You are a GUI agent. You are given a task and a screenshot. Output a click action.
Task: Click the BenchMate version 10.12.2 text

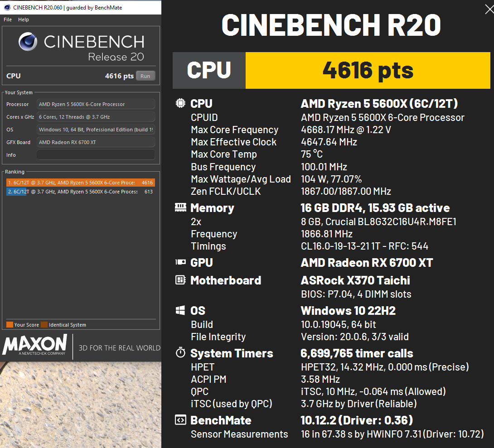[357, 420]
